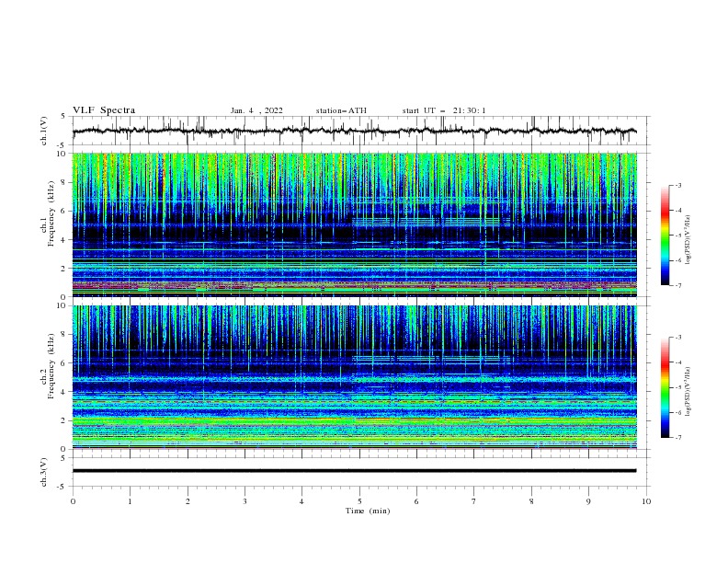Click the ch.3 flat voltage trace

click(x=354, y=471)
